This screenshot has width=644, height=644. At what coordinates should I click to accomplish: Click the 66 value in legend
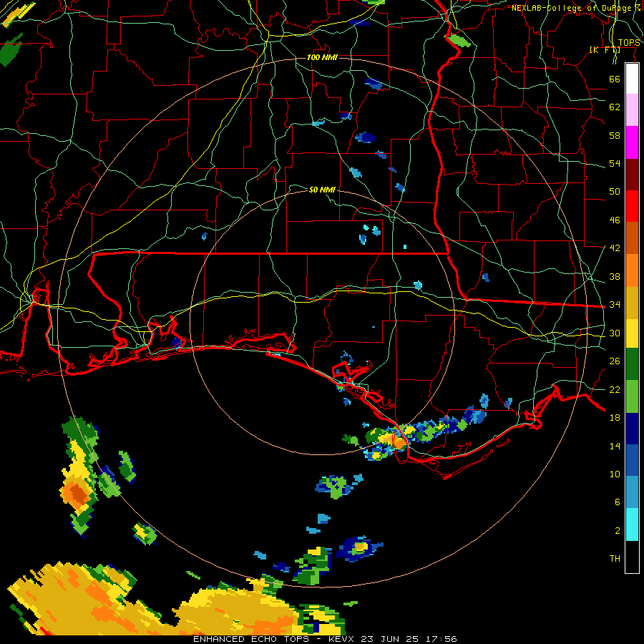click(x=615, y=79)
